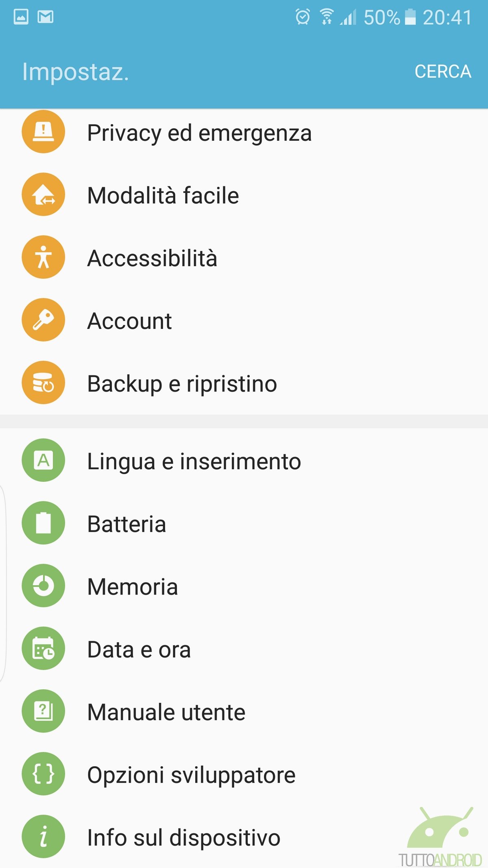Viewport: 488px width, 868px height.
Task: Tap the alarm clock status icon
Action: pyautogui.click(x=303, y=17)
